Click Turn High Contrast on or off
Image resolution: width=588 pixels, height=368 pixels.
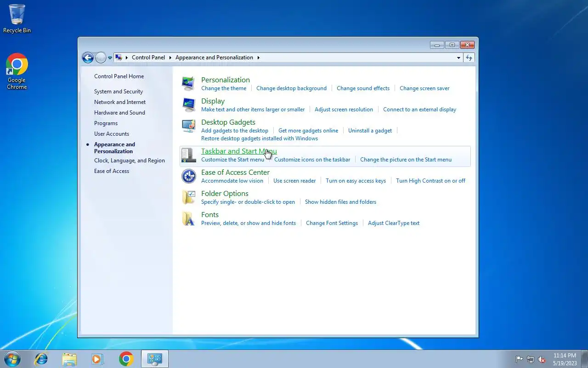click(430, 181)
